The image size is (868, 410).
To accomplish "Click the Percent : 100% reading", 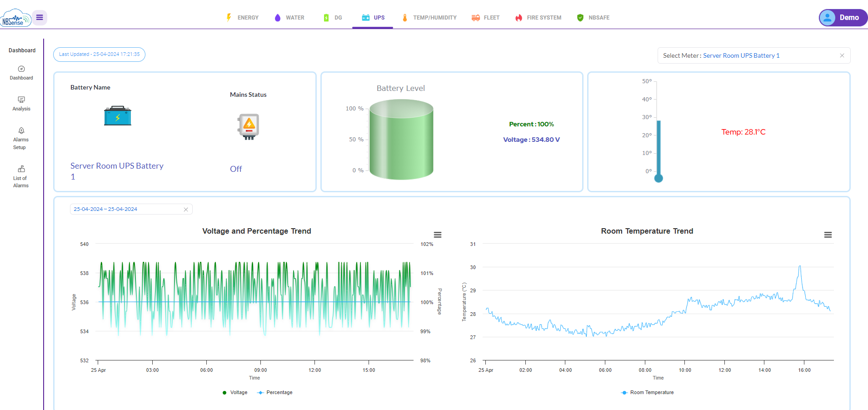I will (x=531, y=124).
